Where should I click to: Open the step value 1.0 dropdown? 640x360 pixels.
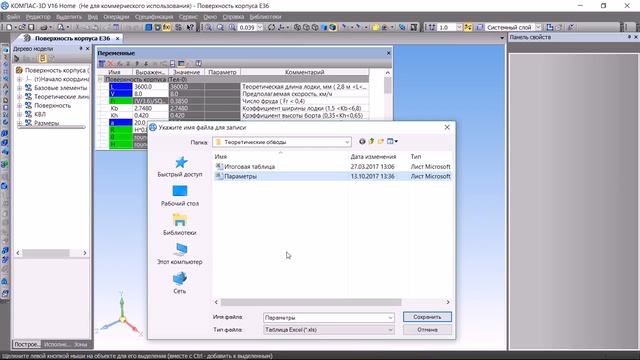(459, 27)
